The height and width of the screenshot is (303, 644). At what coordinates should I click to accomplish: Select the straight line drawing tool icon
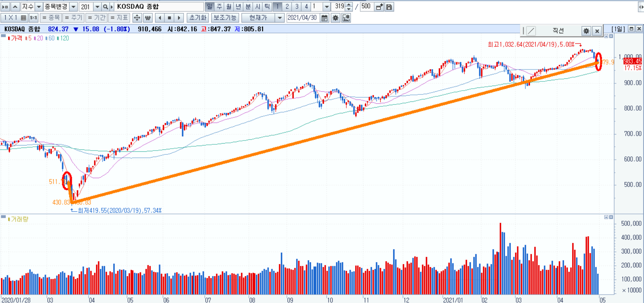(531, 31)
